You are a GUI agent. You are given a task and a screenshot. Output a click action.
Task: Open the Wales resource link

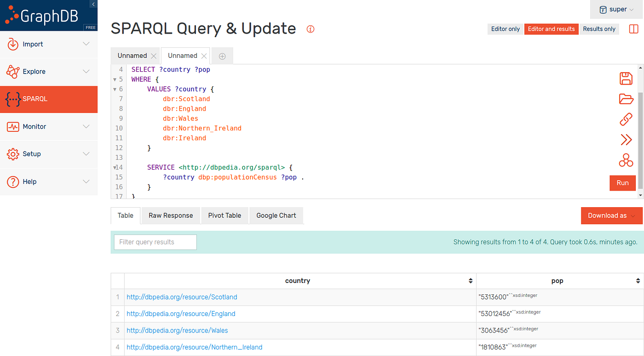coord(177,330)
